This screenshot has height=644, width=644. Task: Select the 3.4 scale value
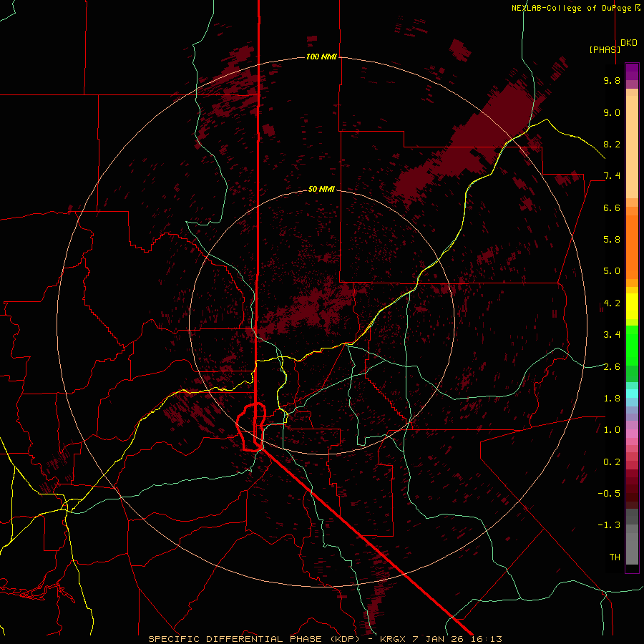(x=612, y=335)
